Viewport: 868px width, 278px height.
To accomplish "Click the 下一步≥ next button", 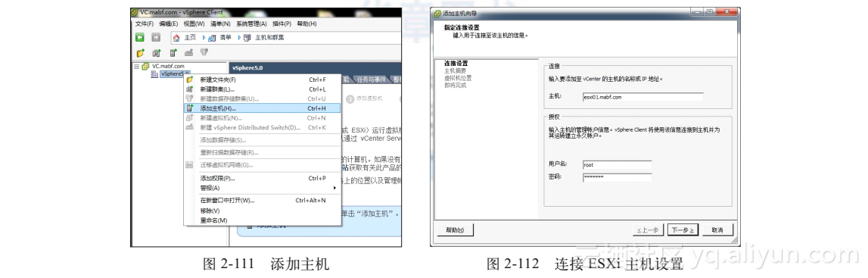I will [x=683, y=230].
